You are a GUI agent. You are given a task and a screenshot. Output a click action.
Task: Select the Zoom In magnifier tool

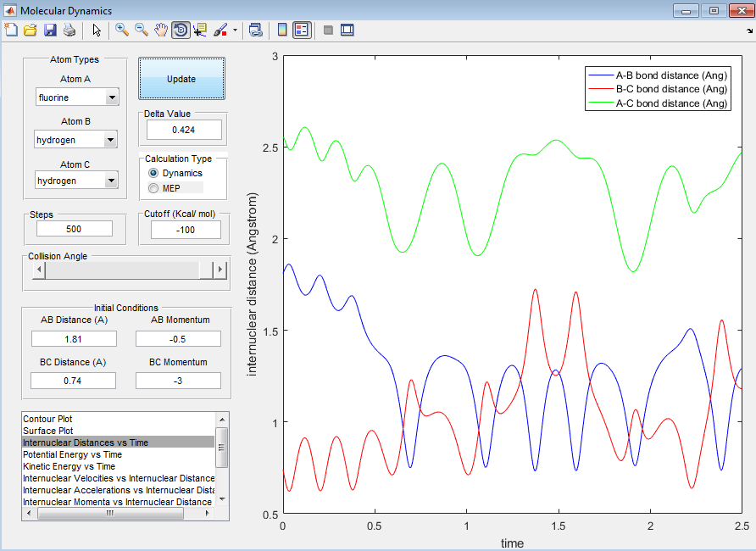pyautogui.click(x=122, y=30)
